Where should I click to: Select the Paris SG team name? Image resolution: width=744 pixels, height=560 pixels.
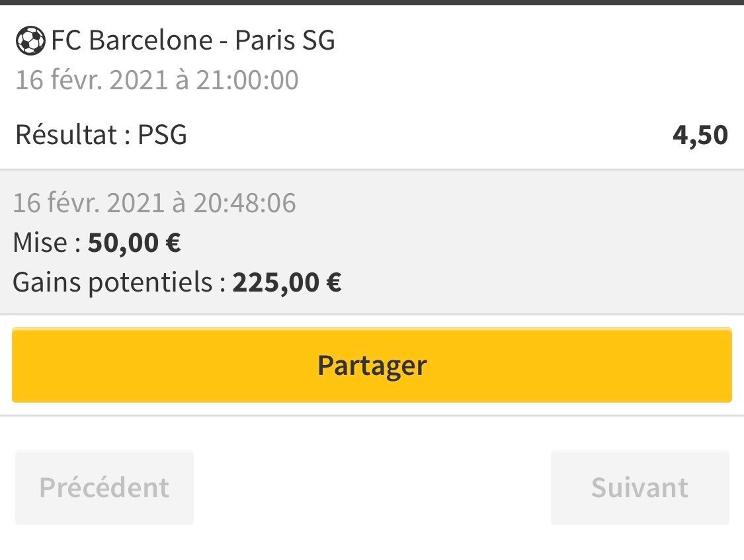[285, 41]
